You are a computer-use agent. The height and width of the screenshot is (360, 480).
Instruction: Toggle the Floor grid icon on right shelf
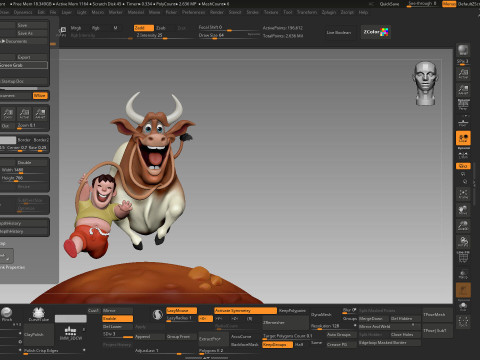463,122
